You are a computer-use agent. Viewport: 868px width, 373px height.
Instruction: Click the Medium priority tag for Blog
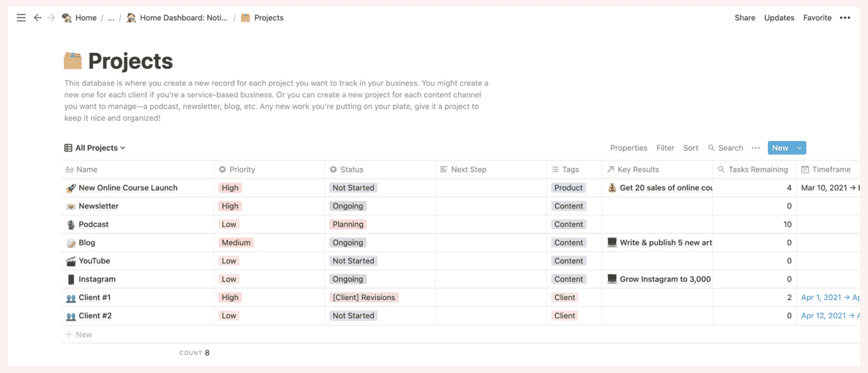(x=236, y=242)
